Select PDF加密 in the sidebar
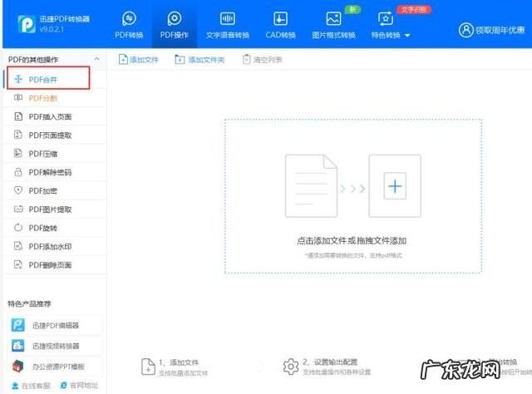 (x=54, y=190)
